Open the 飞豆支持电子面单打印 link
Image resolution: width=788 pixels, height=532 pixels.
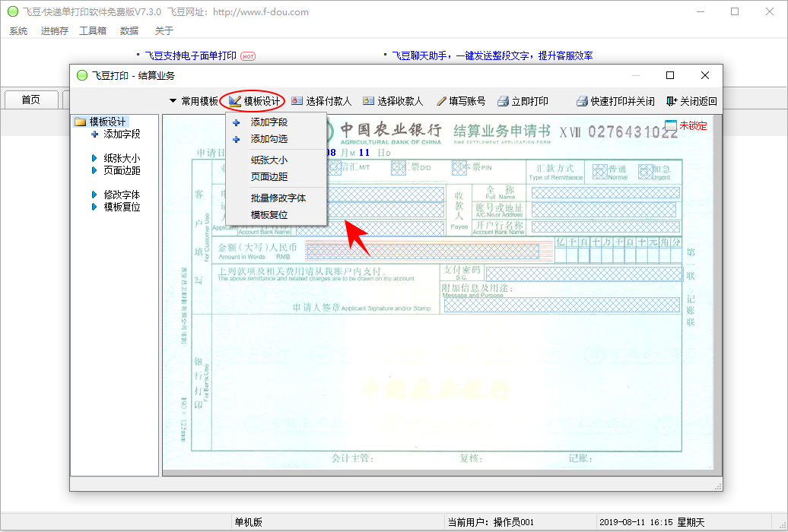(x=190, y=55)
